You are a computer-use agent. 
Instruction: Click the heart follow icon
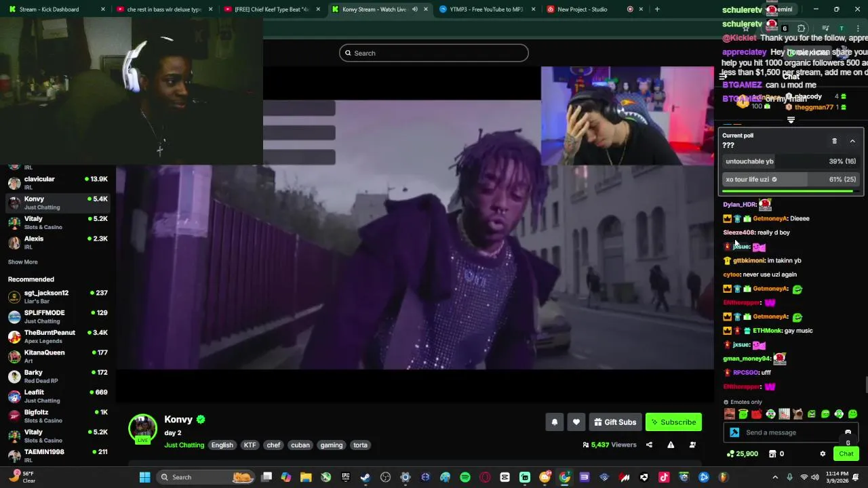576,422
